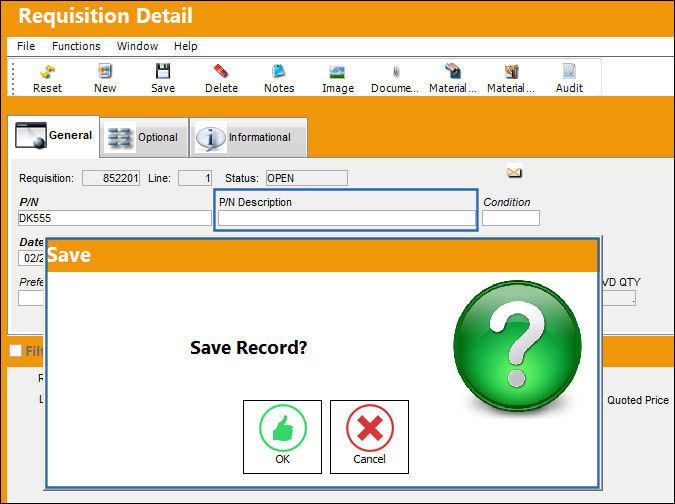This screenshot has width=675, height=504.
Task: Create a new record with New icon
Action: (x=105, y=78)
